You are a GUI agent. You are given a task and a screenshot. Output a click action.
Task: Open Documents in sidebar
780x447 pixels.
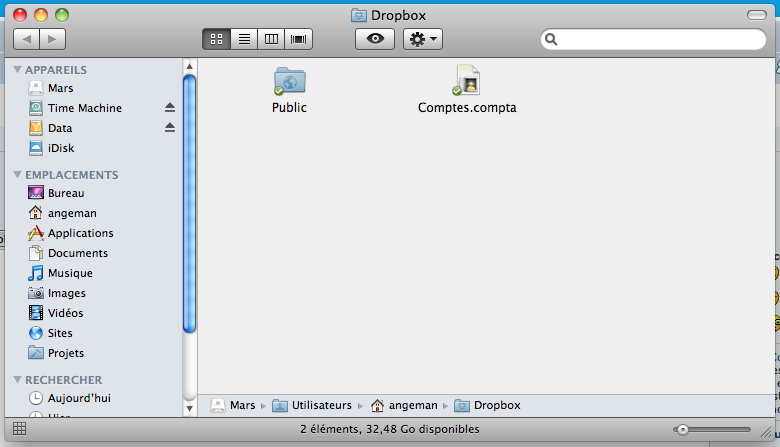pyautogui.click(x=68, y=253)
